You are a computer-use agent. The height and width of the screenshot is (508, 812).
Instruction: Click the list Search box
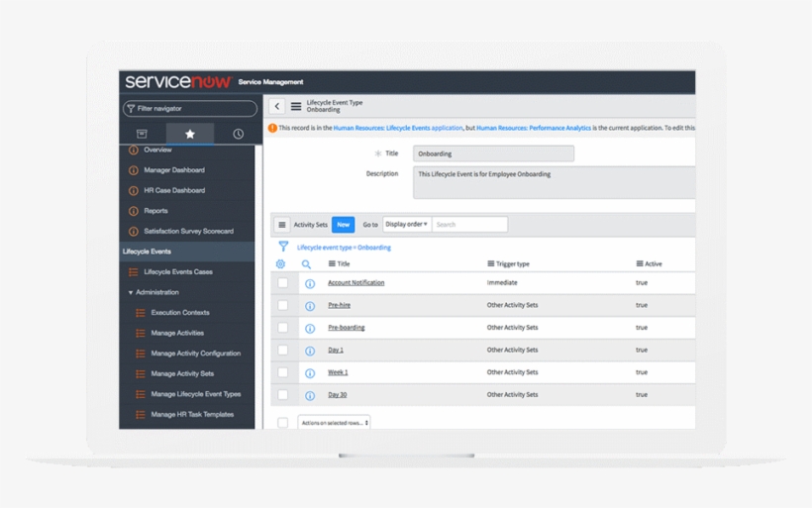469,224
